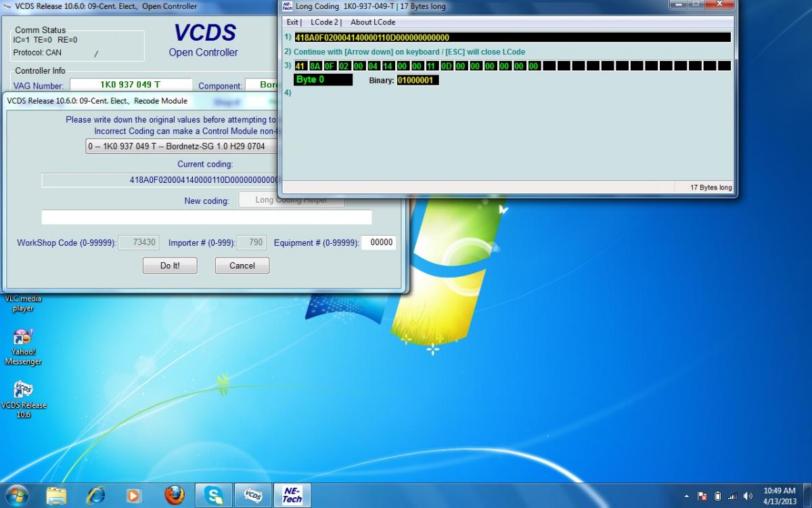This screenshot has height=508, width=812.
Task: Open Internet Explorer from taskbar
Action: (96, 495)
